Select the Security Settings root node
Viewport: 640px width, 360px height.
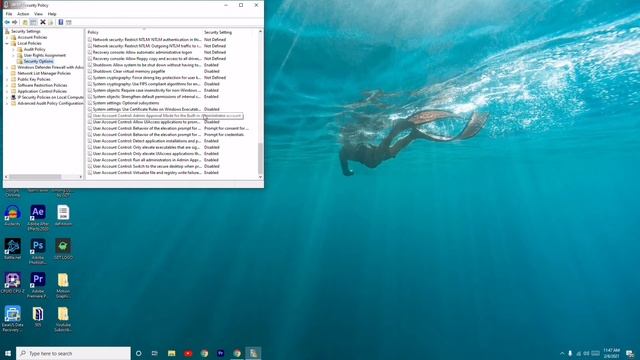point(25,31)
